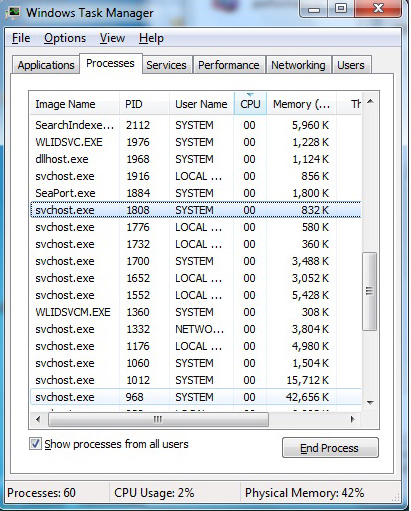Click the NETWO... user name cell

pos(199,329)
